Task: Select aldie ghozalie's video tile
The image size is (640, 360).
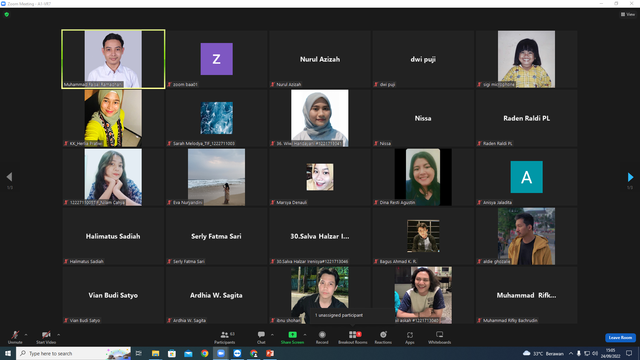Action: pyautogui.click(x=526, y=236)
